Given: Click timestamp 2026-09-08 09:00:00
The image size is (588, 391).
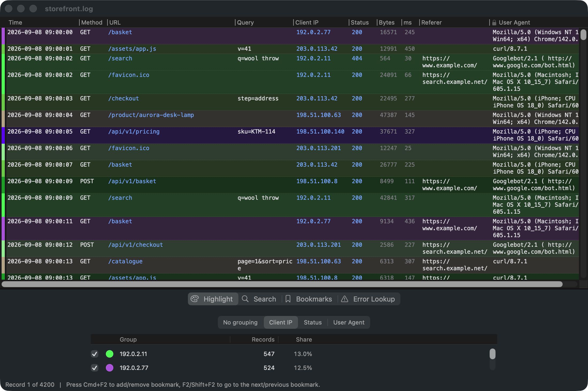Looking at the screenshot, I should click(40, 32).
